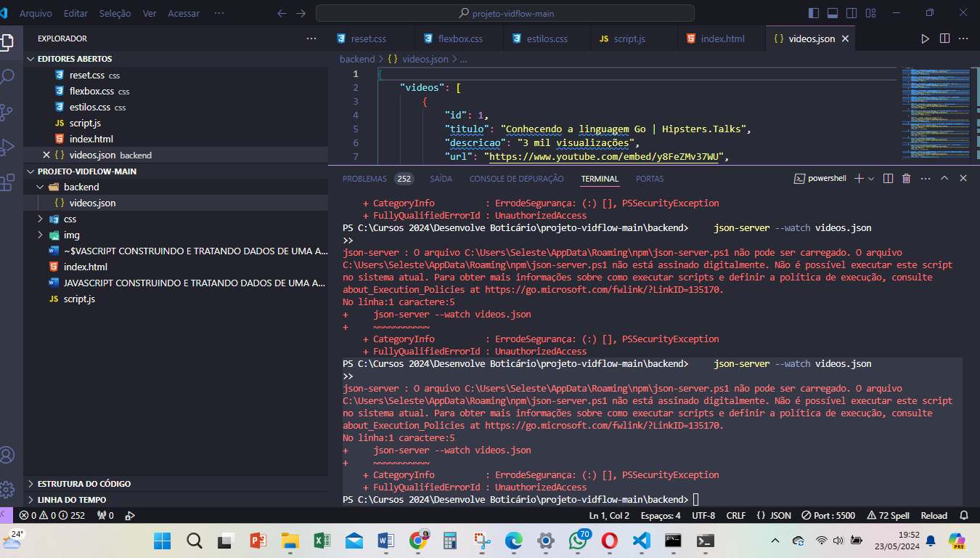Open Explorer views and more actions ellipsis
The image size is (980, 558).
pos(311,39)
